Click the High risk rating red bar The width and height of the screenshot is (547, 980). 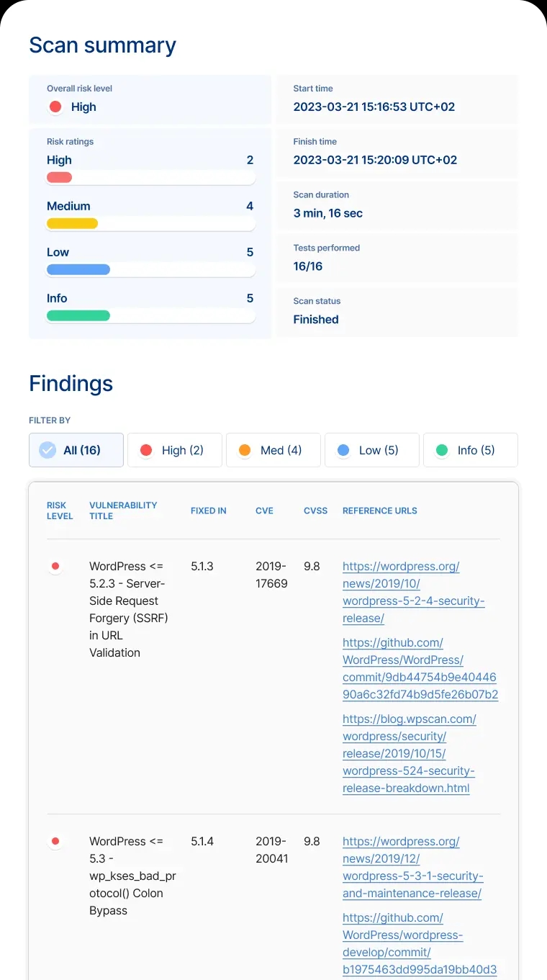[59, 178]
